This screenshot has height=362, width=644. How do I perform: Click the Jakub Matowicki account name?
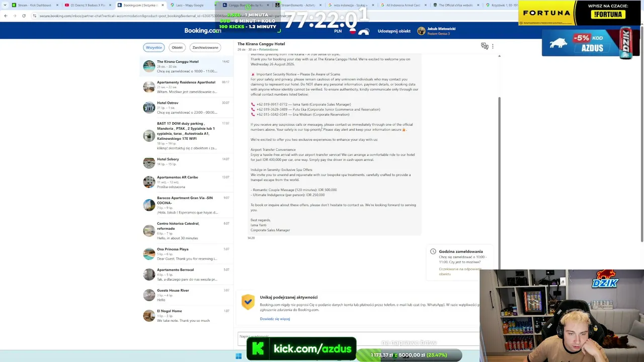(441, 29)
